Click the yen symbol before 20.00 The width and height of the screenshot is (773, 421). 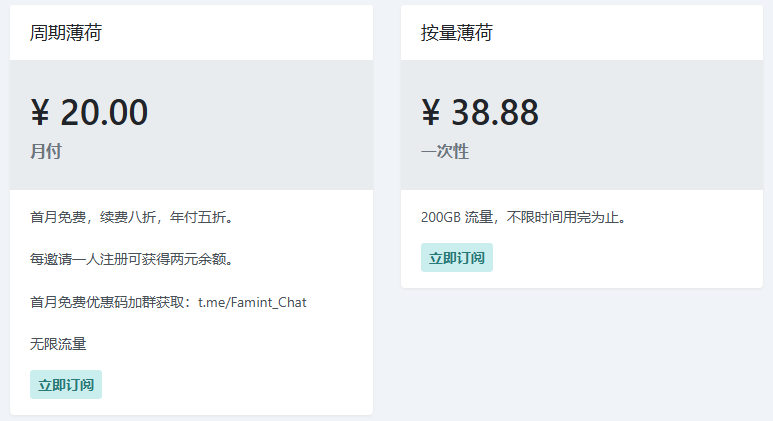coord(40,112)
